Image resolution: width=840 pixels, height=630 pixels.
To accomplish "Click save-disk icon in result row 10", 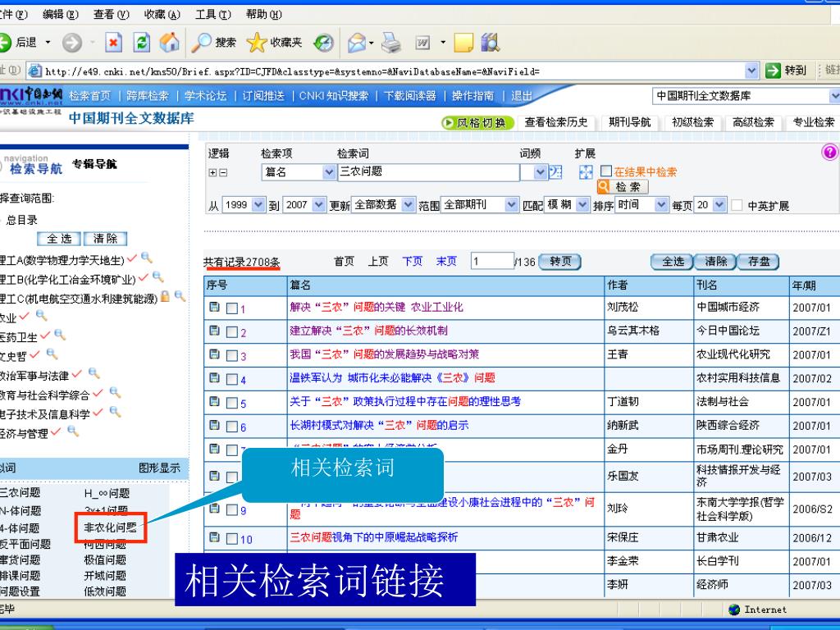I will click(x=214, y=537).
